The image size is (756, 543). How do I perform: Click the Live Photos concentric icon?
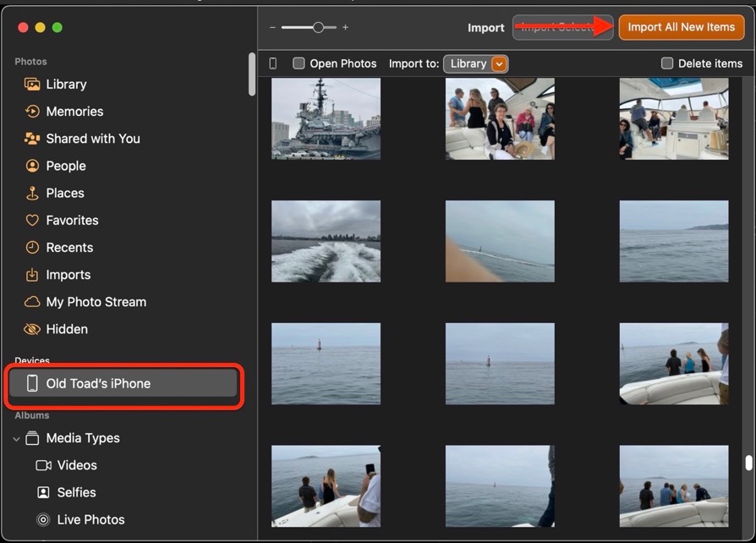(43, 520)
